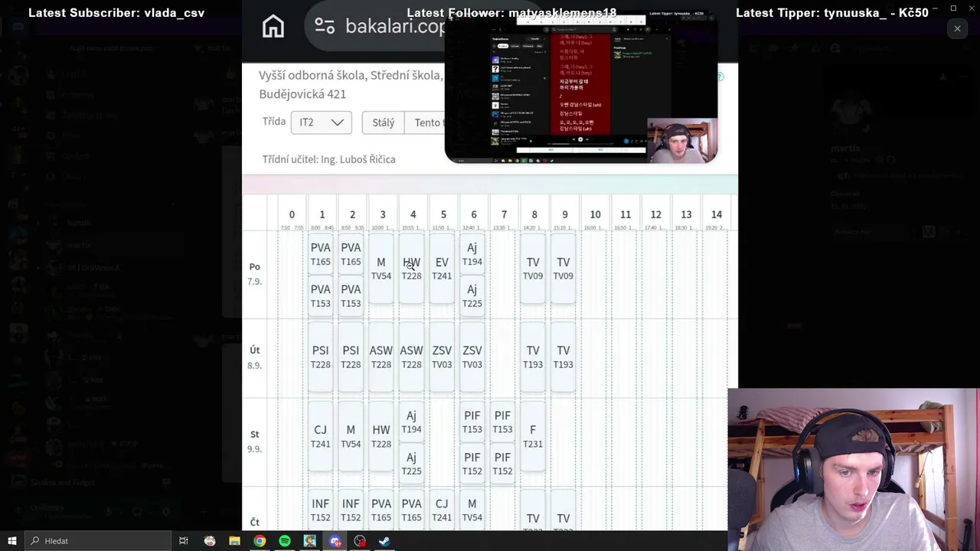The width and height of the screenshot is (980, 551).
Task: Click the browser home icon
Action: pos(273,26)
